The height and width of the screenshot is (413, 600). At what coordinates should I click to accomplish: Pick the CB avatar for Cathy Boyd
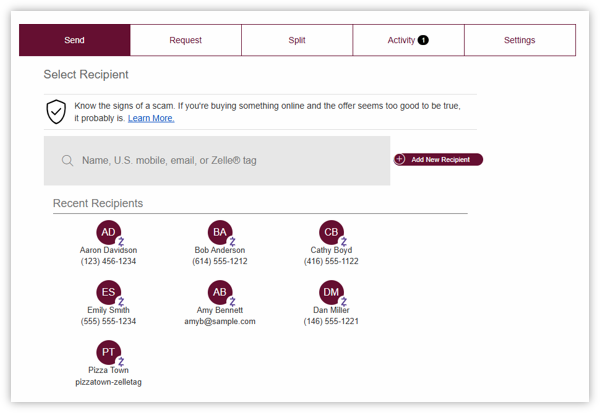331,232
